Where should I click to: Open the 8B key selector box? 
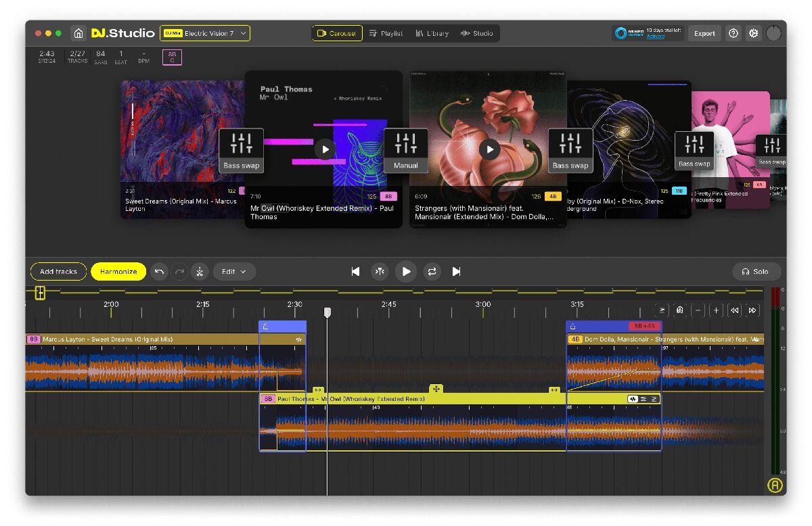coord(172,57)
